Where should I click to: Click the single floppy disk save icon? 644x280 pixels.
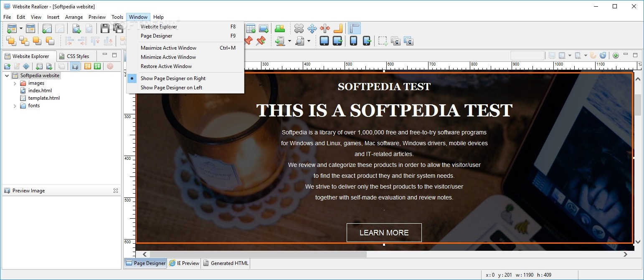tap(105, 28)
